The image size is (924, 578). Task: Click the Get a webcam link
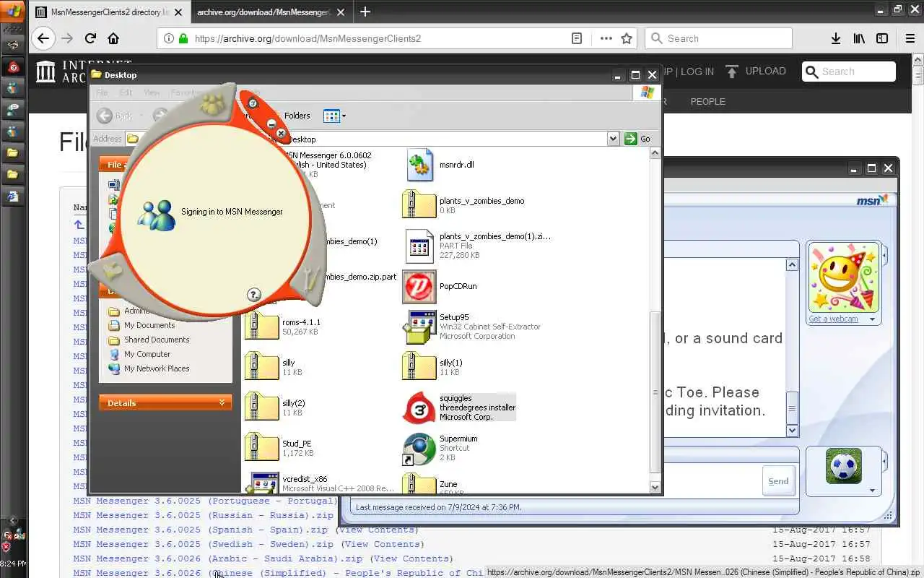833,319
